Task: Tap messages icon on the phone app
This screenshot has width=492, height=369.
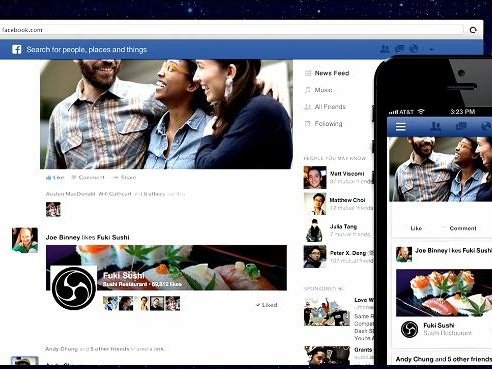Action: (x=461, y=126)
